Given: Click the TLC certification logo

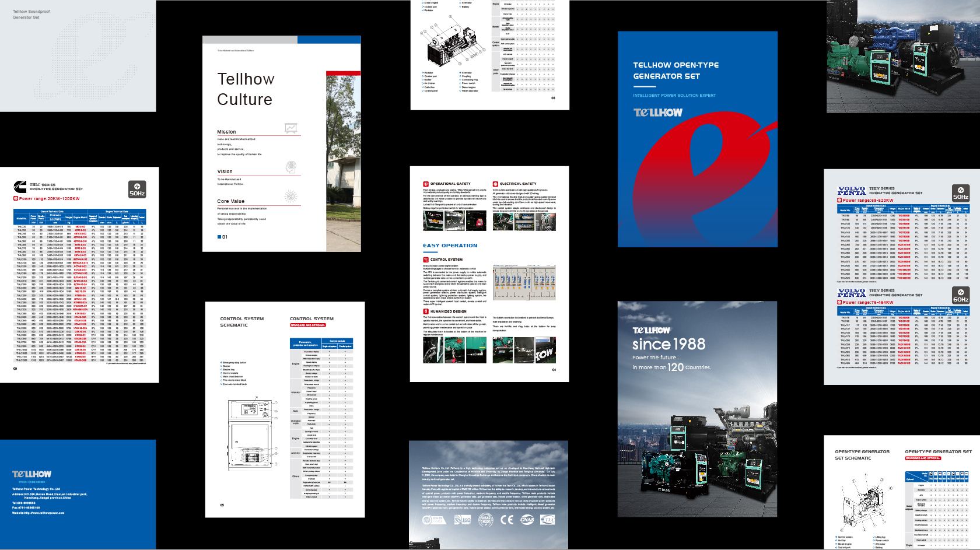Looking at the screenshot, I should 548,520.
